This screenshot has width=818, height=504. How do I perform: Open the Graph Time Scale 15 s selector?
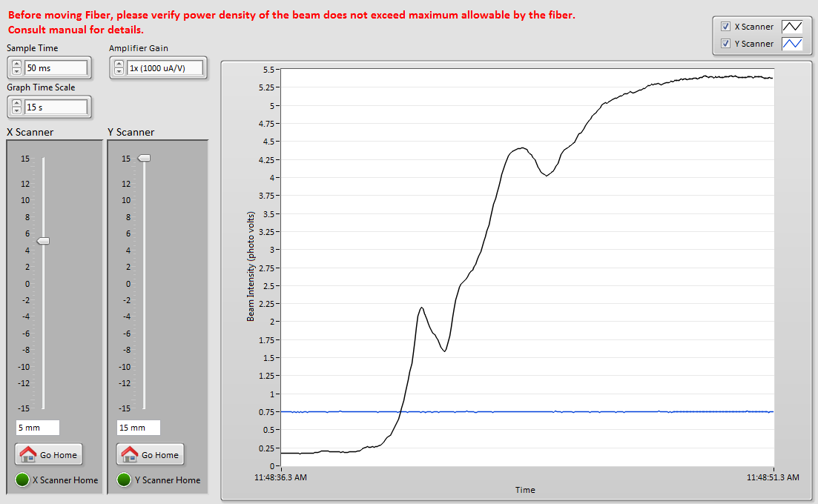coord(56,107)
